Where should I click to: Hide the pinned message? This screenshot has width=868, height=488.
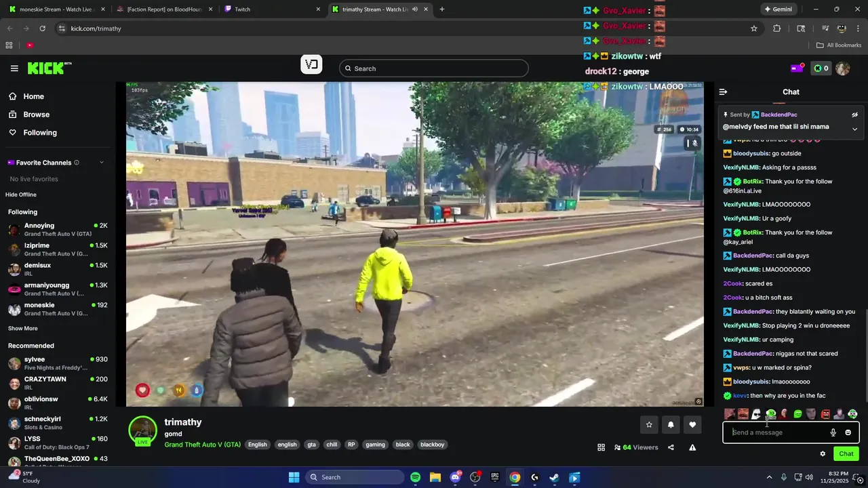(854, 115)
